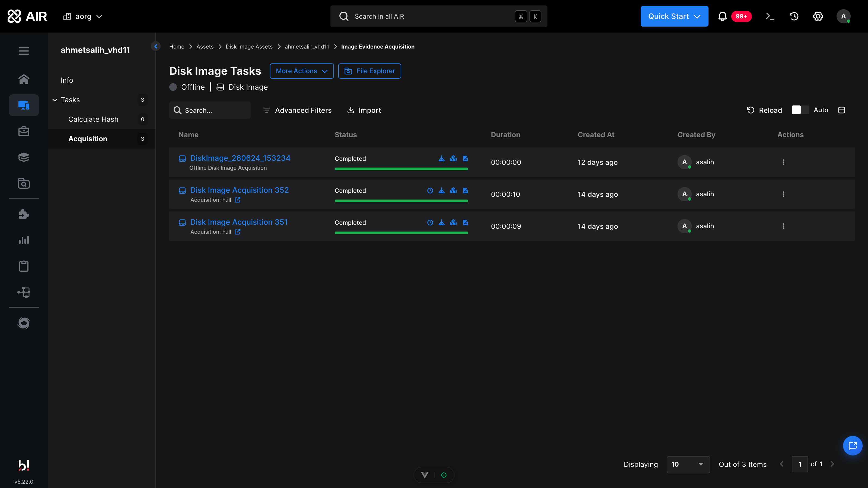Collapse the Tasks tree section
The height and width of the screenshot is (488, 868).
pos(55,100)
